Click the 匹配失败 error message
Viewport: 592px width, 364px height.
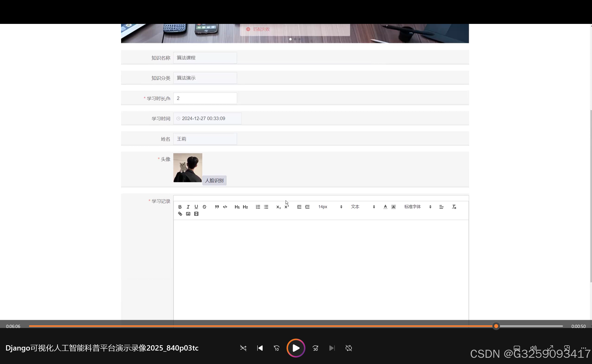261,29
